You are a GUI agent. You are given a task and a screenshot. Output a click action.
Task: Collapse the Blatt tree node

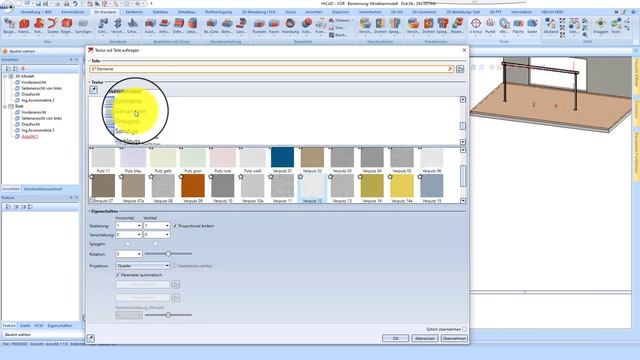(x=5, y=107)
